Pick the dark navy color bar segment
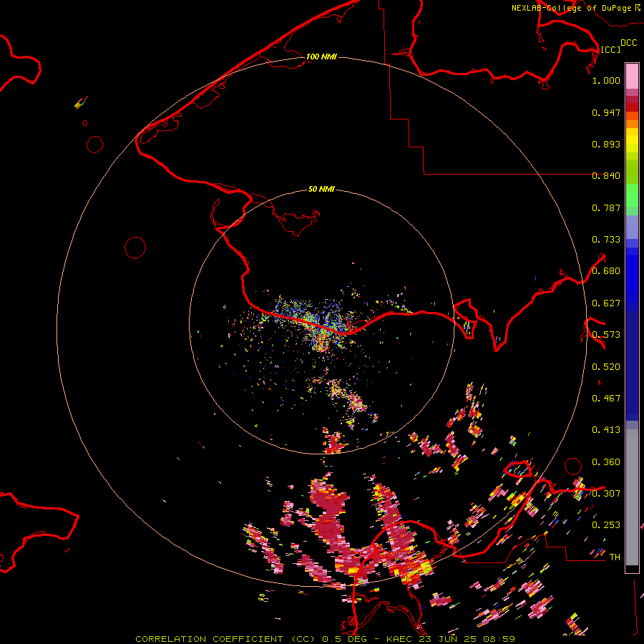This screenshot has height=644, width=644. coord(632,366)
